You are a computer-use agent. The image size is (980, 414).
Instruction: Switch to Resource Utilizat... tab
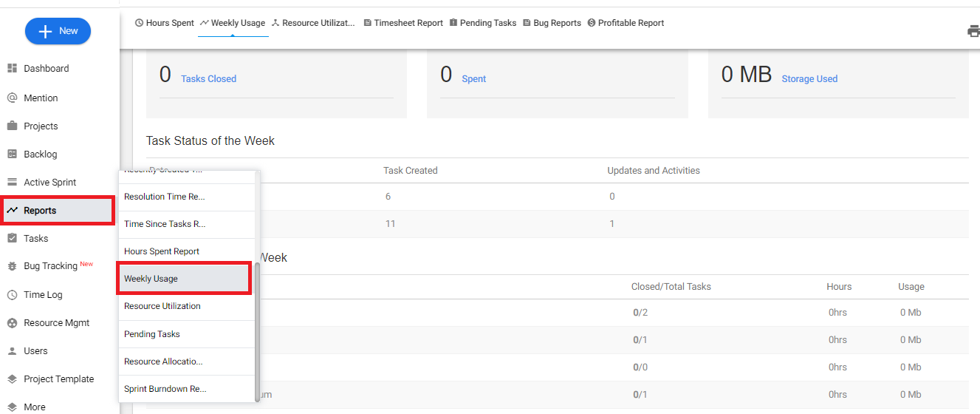[318, 23]
